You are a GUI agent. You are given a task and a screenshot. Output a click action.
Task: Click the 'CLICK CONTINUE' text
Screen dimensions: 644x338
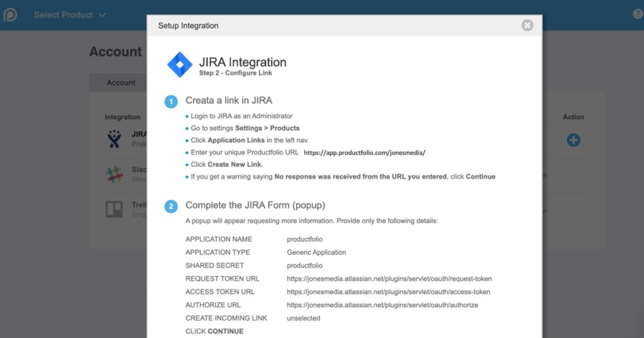214,331
